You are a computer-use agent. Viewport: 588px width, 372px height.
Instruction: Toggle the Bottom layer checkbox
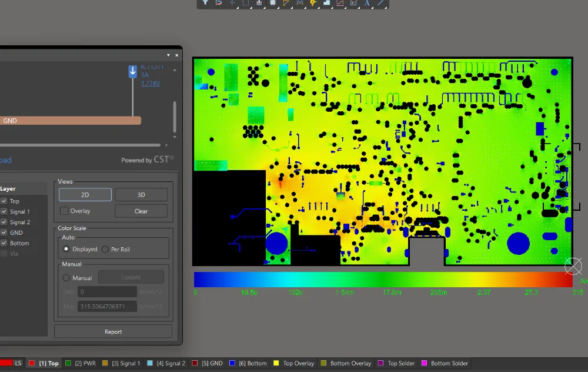click(x=4, y=243)
